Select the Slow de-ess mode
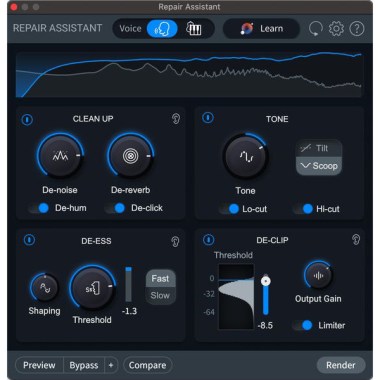This screenshot has width=380, height=380. [x=160, y=295]
